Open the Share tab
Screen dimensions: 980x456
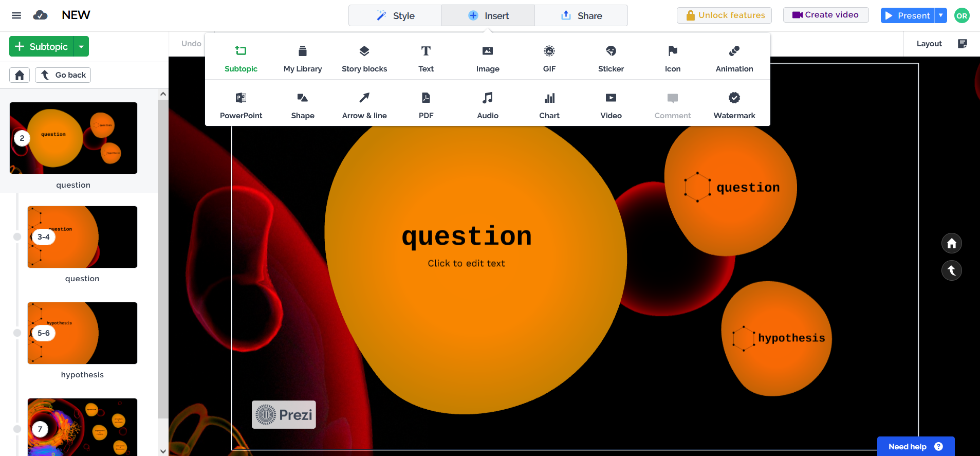581,15
